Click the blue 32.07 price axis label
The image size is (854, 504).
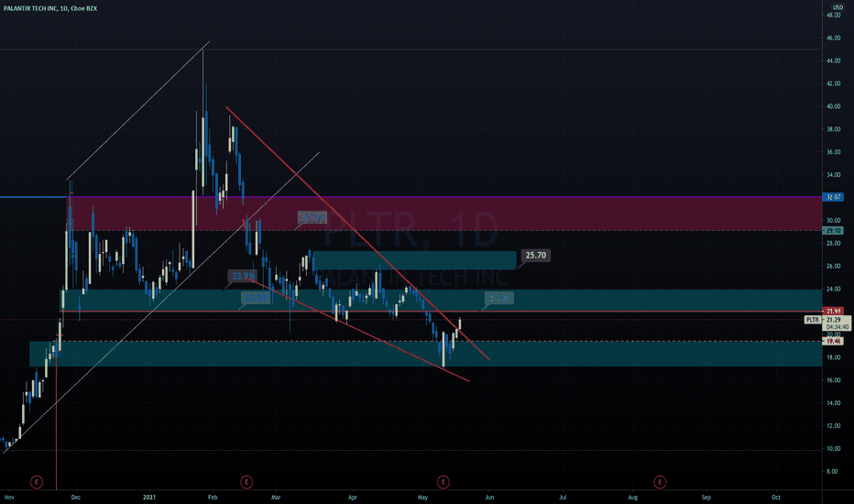(833, 197)
